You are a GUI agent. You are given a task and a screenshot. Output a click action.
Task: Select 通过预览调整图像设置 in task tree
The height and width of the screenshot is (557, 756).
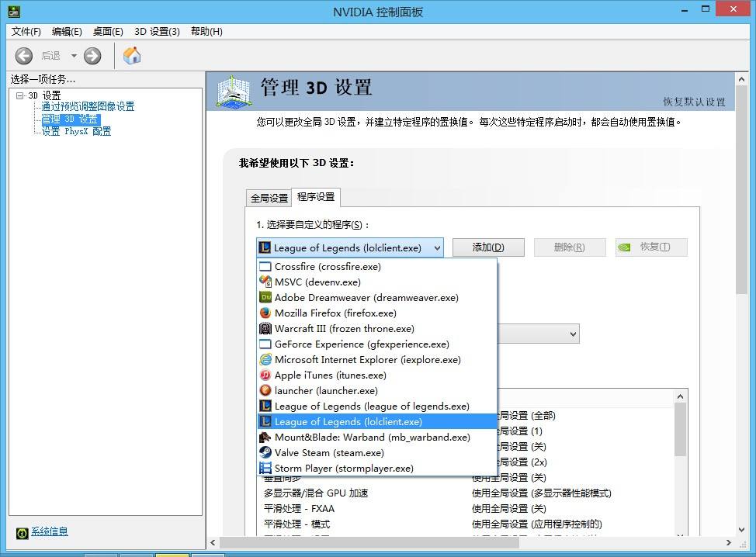pos(88,106)
